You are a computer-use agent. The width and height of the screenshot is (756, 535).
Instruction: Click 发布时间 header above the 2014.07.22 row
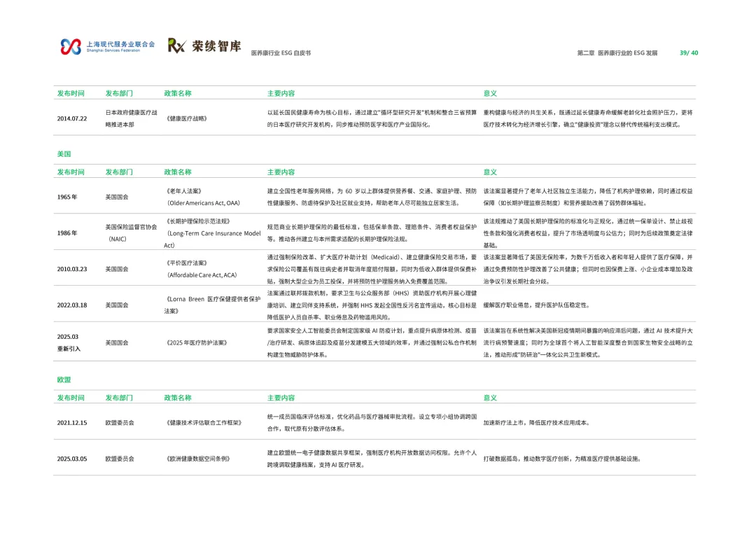(x=71, y=94)
